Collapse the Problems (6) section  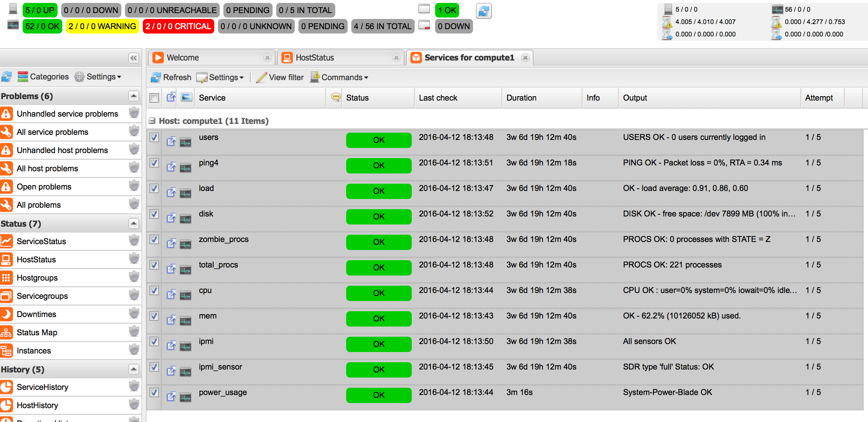tap(134, 96)
